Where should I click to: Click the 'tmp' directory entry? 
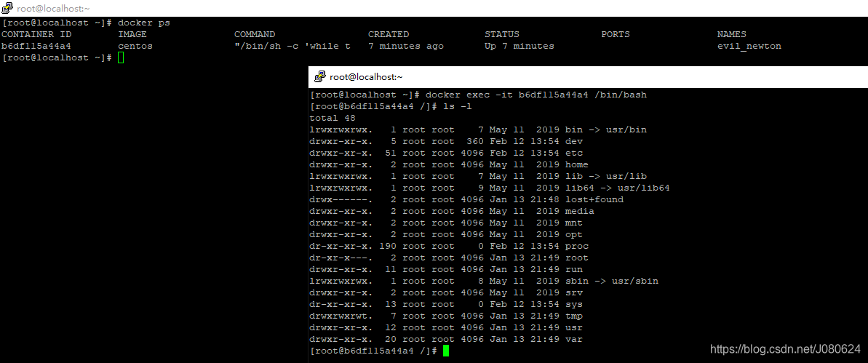(573, 316)
